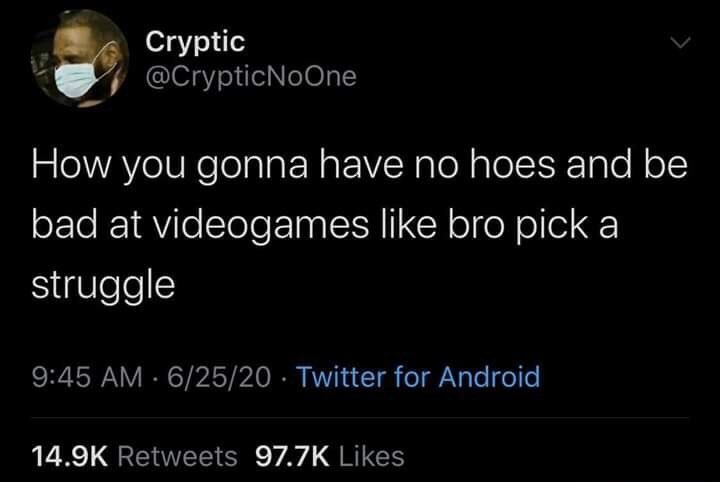Click the word gonna in the tweet
Image resolution: width=720 pixels, height=482 pixels.
pos(252,168)
